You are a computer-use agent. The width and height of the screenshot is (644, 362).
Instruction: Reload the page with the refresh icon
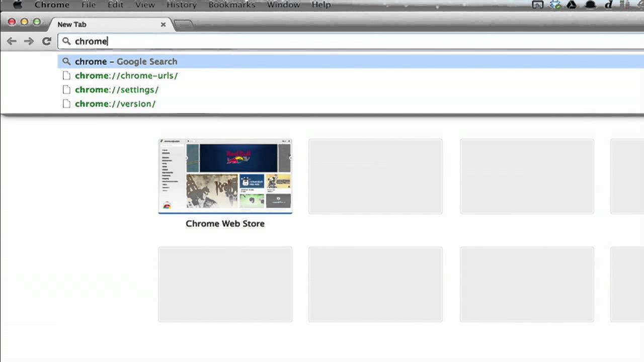coord(47,41)
